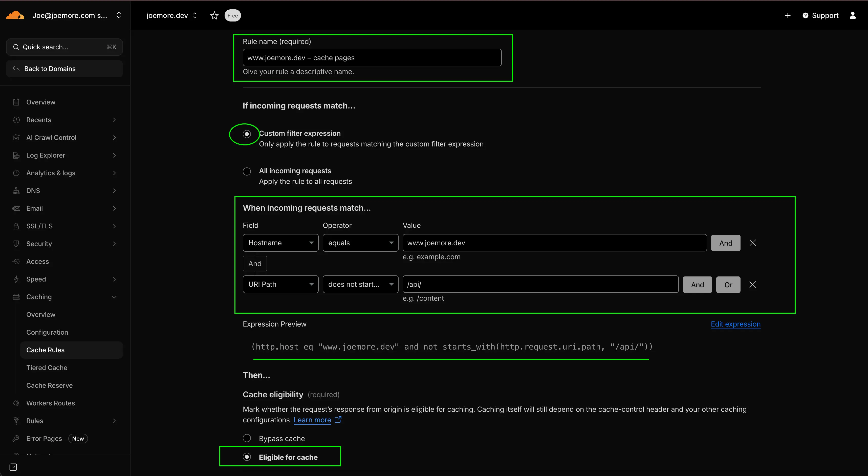Image resolution: width=868 pixels, height=476 pixels.
Task: Collapse the sidebar using the bottom-left icon
Action: [13, 467]
